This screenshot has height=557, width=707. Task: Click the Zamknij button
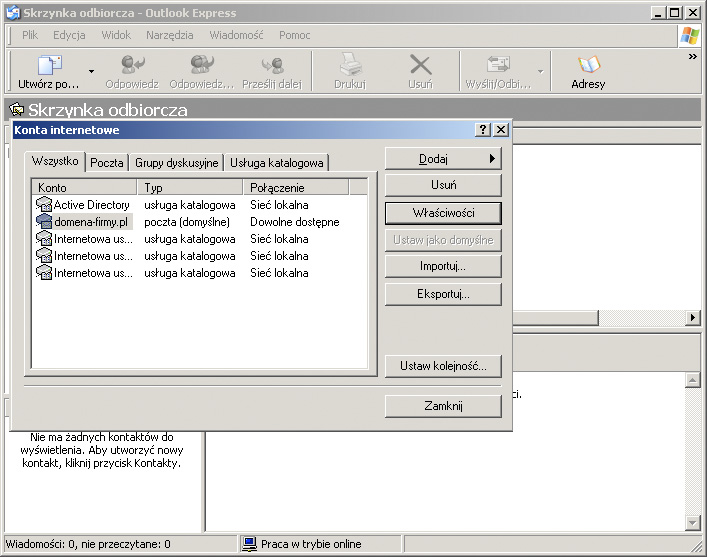coord(443,406)
